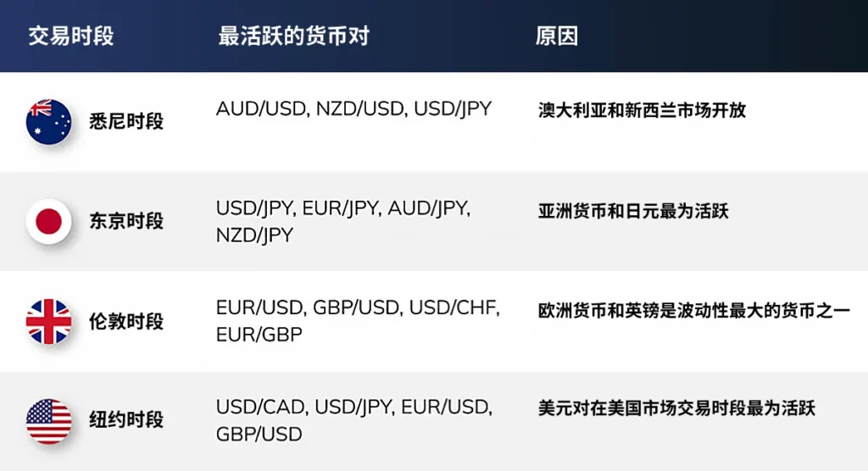Click the GBP/USD text in New York row
This screenshot has width=868, height=471.
click(x=259, y=434)
